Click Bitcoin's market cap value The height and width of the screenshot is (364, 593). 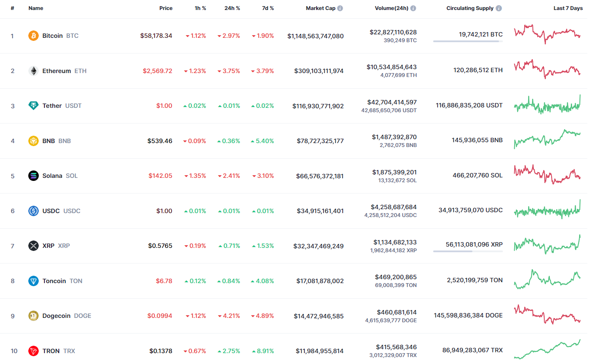[x=315, y=36]
